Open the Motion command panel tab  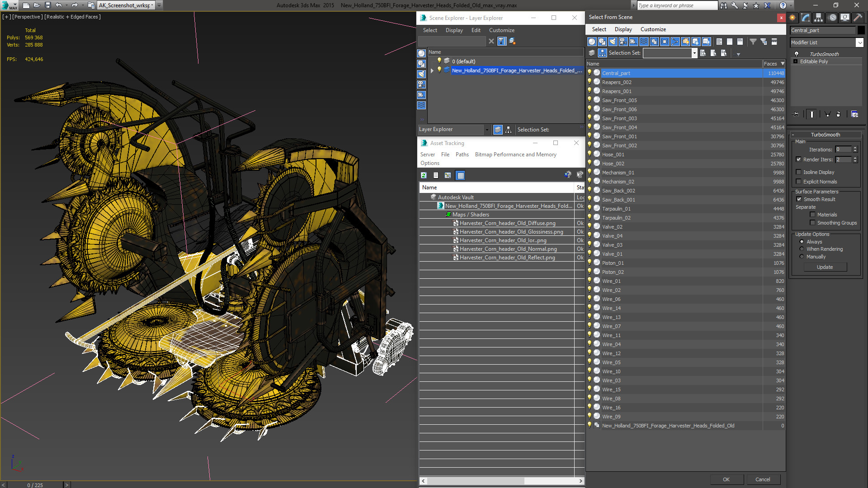click(832, 18)
